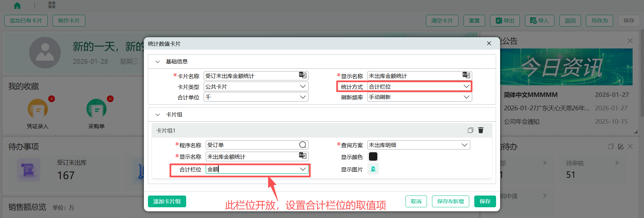Open program lookup search icon in 程序名称
The width and height of the screenshot is (644, 218).
click(303, 145)
